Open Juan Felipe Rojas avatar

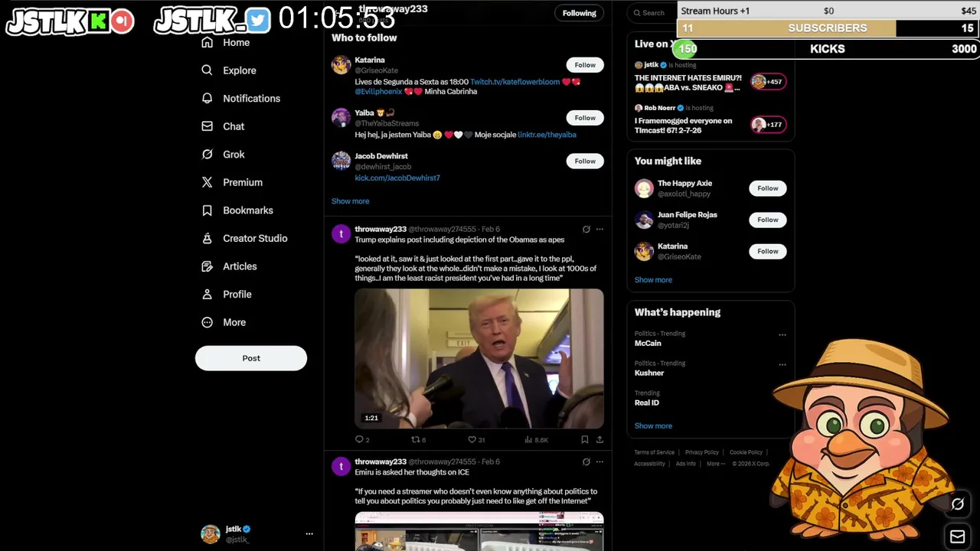[x=645, y=220]
